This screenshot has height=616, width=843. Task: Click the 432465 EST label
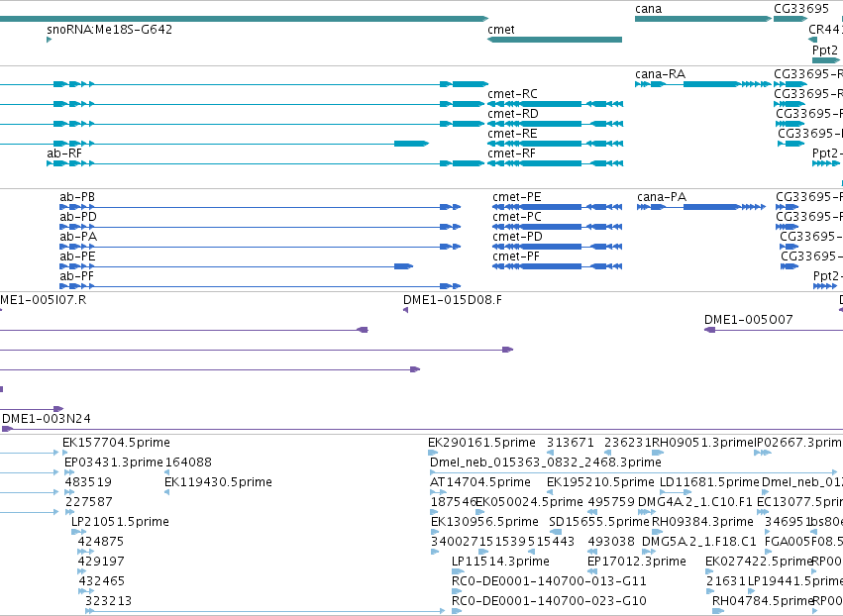tap(102, 581)
